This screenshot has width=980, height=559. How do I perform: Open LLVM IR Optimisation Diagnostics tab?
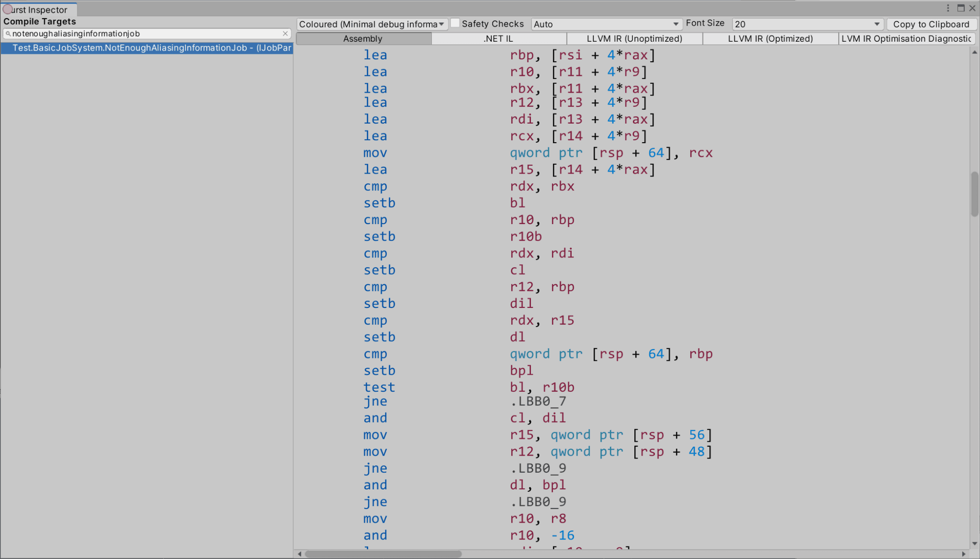tap(907, 39)
